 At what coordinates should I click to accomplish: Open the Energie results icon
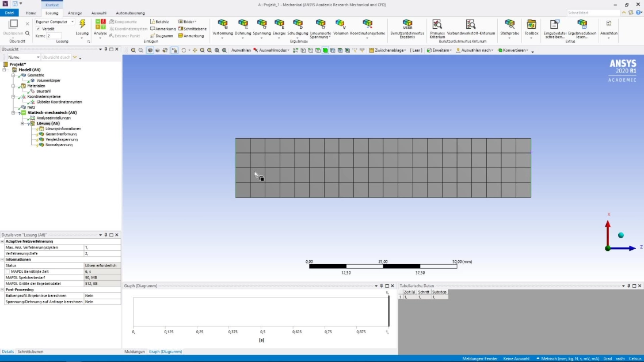tap(279, 24)
